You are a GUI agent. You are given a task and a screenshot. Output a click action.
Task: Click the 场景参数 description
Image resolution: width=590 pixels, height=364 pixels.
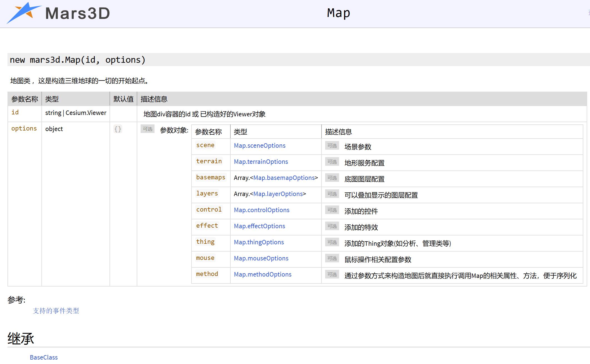point(358,147)
